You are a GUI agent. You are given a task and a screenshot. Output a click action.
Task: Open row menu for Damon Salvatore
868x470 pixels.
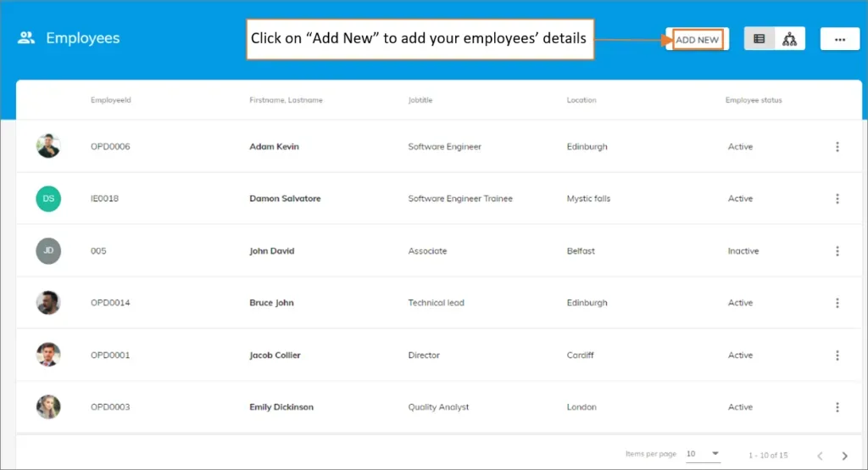point(837,199)
